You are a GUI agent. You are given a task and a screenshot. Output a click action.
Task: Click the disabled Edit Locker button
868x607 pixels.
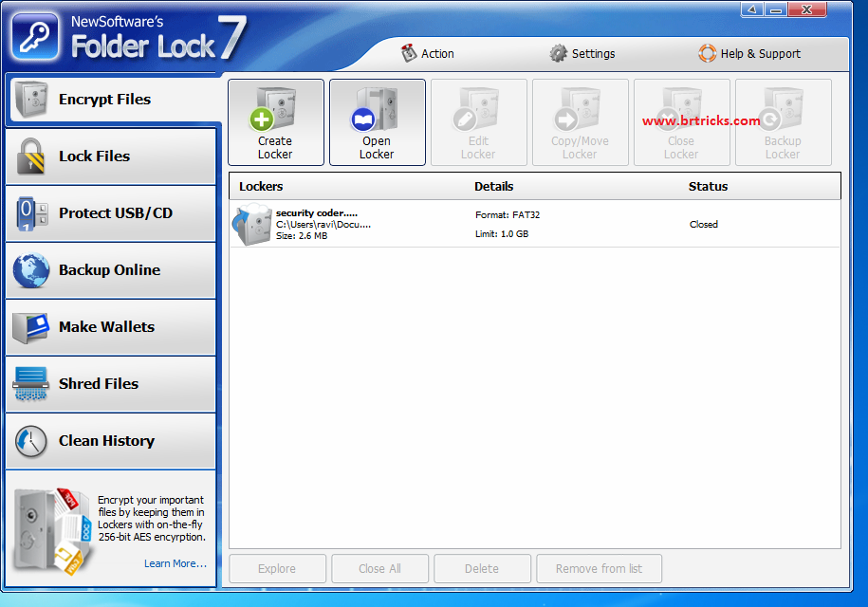coord(479,122)
